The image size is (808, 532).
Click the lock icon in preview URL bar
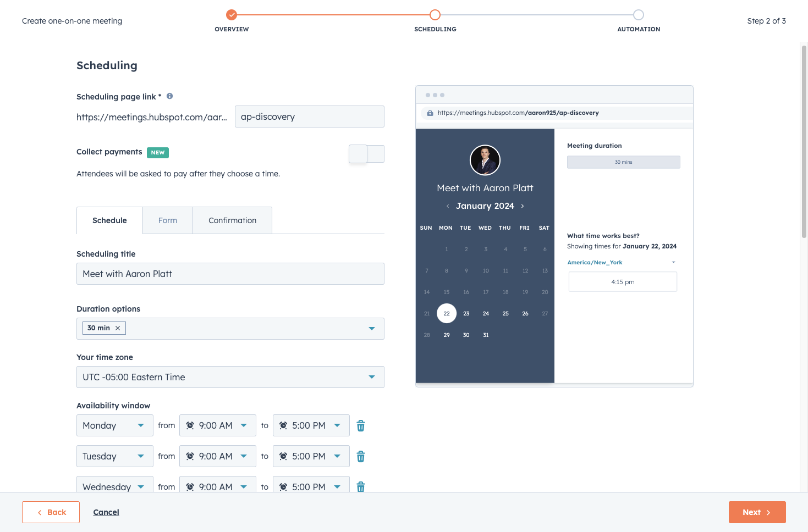430,113
